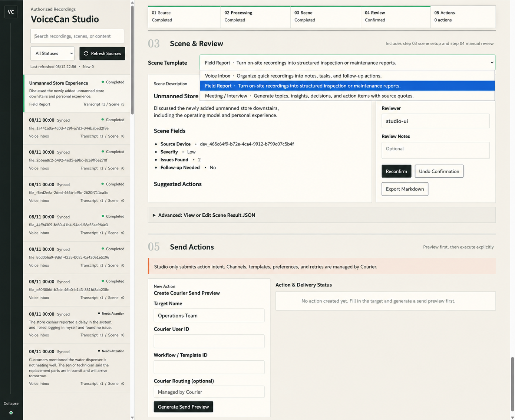The height and width of the screenshot is (420, 515).
Task: Open the Unmanned Store Experience recording
Action: coord(77,93)
